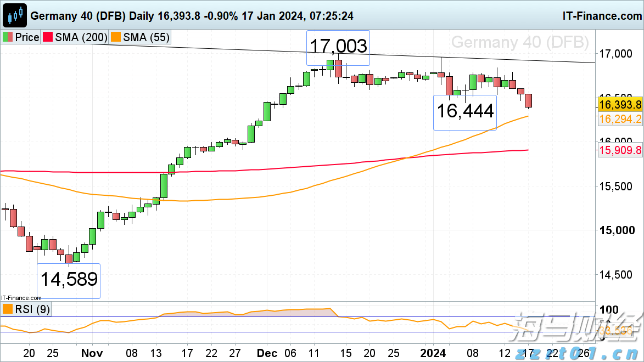Click the red 15,909.8 SMA value tag
The height and width of the screenshot is (362, 644).
(620, 149)
